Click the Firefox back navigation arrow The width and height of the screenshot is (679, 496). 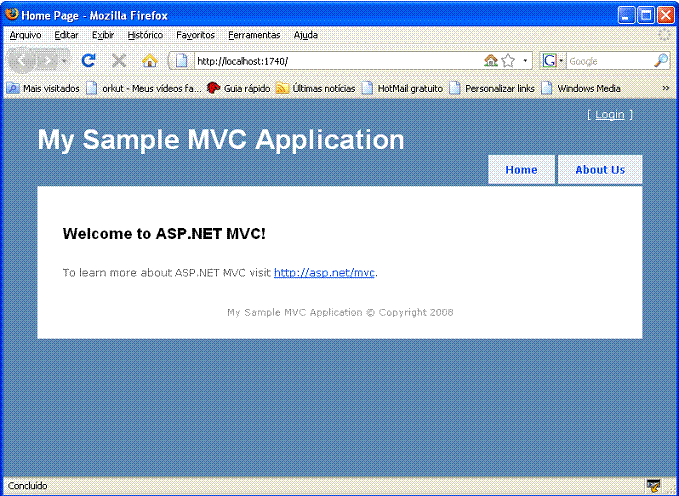pyautogui.click(x=22, y=60)
